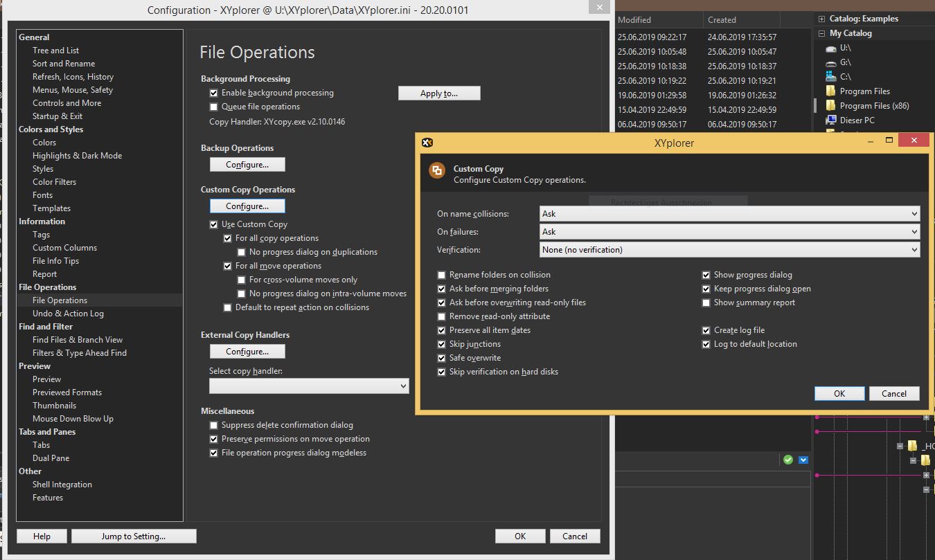
Task: Click the Program Files (x86) folder icon
Action: 831,106
